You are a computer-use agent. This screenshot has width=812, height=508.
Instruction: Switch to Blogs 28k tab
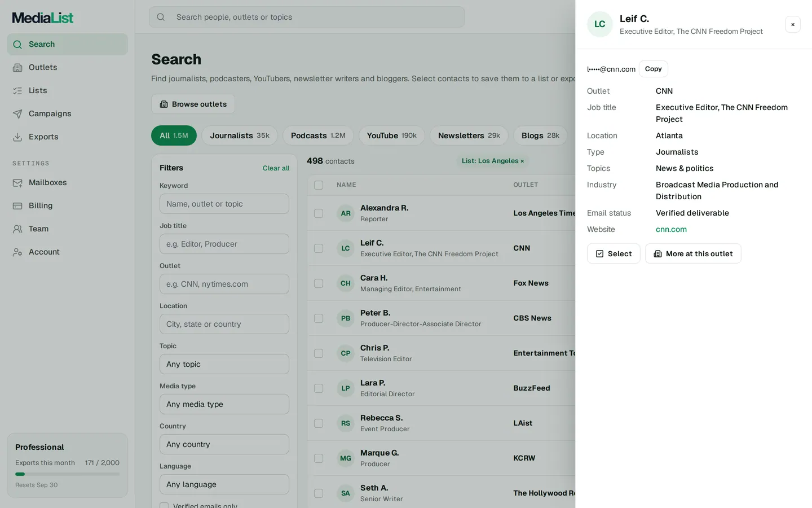pyautogui.click(x=540, y=135)
